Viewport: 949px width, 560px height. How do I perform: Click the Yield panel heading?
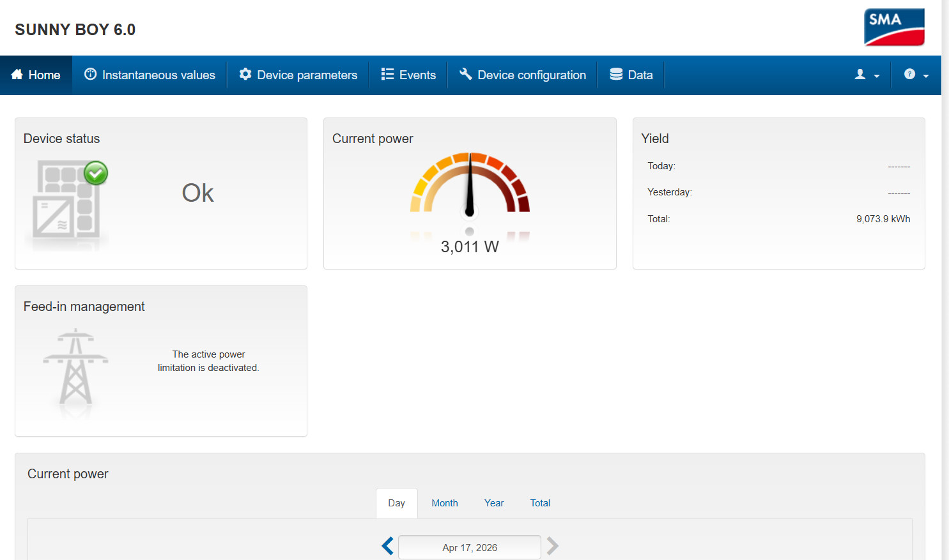tap(655, 139)
